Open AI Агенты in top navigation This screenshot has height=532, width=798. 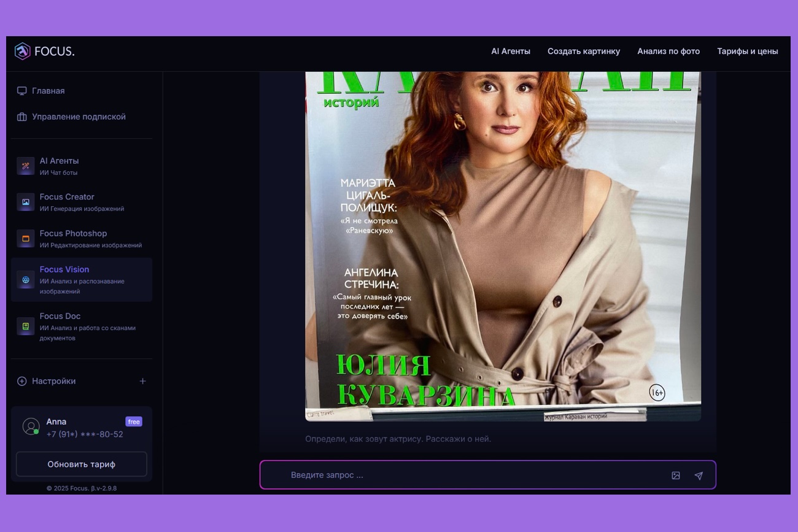click(510, 52)
